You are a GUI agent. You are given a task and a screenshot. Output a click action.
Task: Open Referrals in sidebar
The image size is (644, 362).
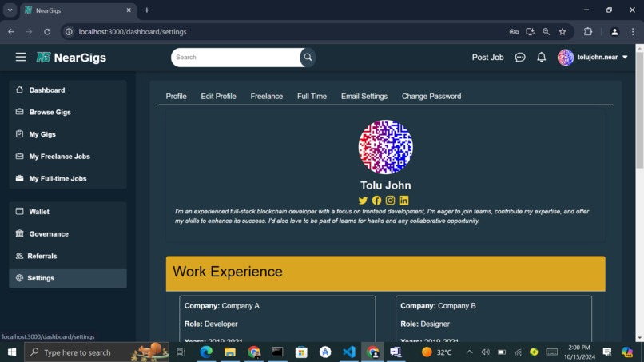[x=68, y=256]
